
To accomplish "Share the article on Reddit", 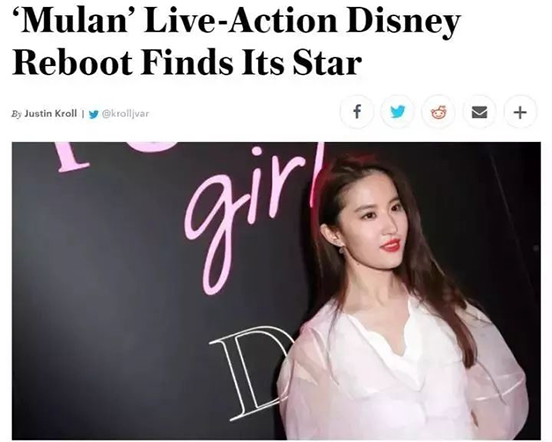I will (439, 112).
